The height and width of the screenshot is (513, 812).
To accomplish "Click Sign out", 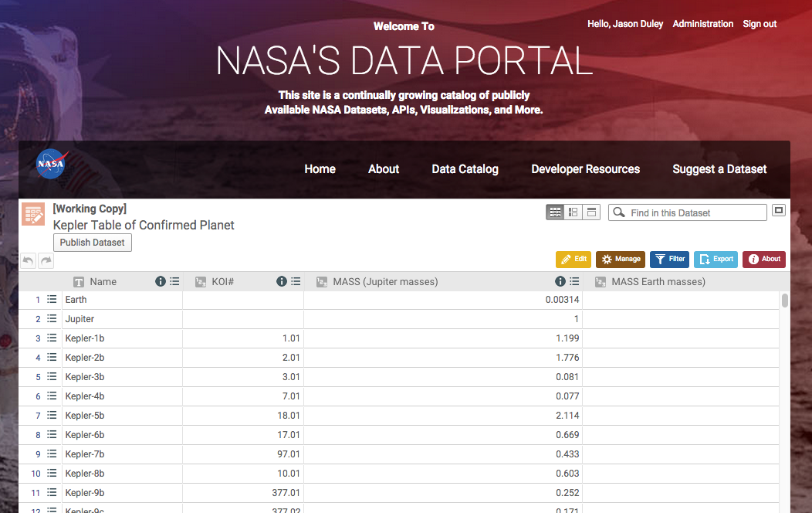I will (x=760, y=24).
